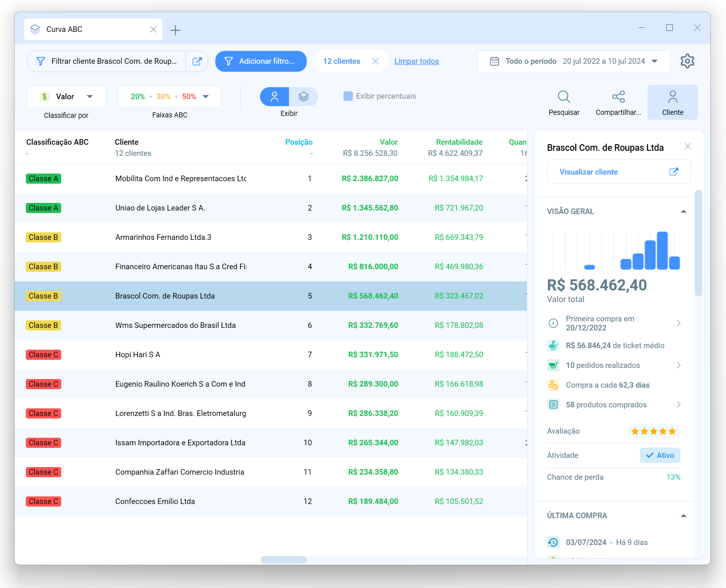The image size is (726, 588).
Task: Open the settings gear icon
Action: [687, 61]
